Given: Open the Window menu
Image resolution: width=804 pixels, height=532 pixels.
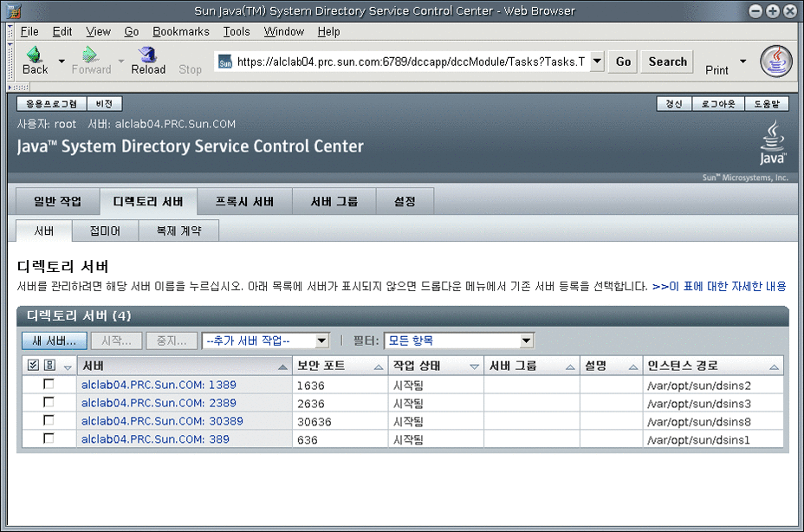Looking at the screenshot, I should 283,32.
